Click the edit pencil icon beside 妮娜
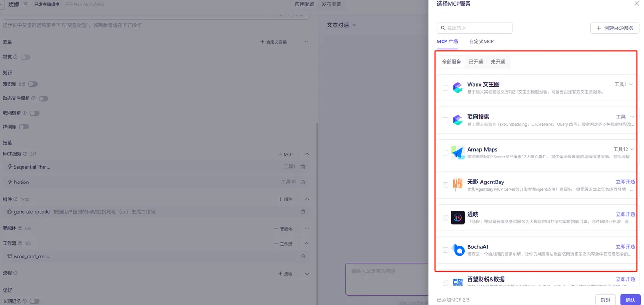 25,4
